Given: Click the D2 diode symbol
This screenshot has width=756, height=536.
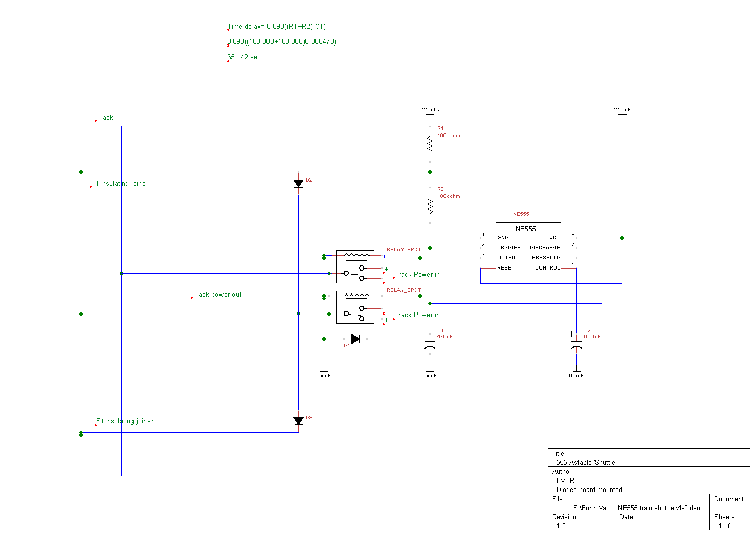Looking at the screenshot, I should (x=298, y=184).
